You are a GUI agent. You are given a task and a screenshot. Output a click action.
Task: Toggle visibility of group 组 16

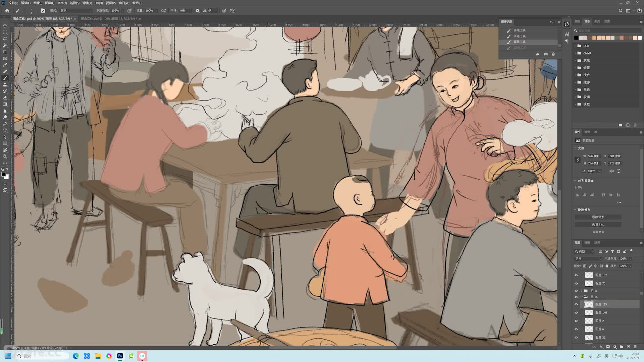click(x=576, y=297)
